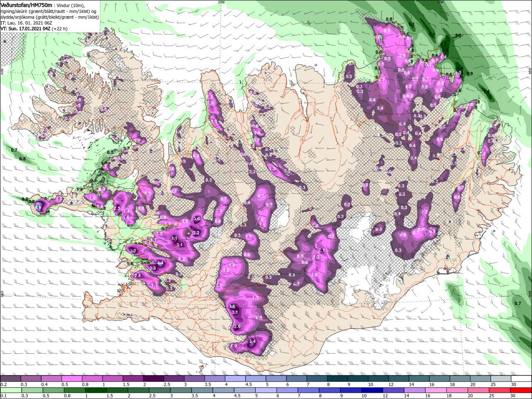Screen dimensions: 532x399
Task: Select the rain legend swatch between 25 and 30
Action: tap(500, 390)
